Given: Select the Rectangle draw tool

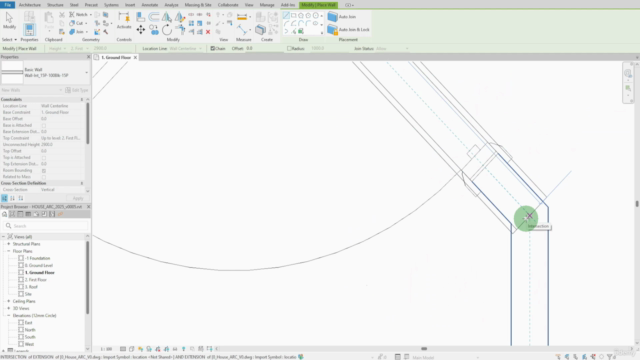Looking at the screenshot, I should (x=293, y=16).
